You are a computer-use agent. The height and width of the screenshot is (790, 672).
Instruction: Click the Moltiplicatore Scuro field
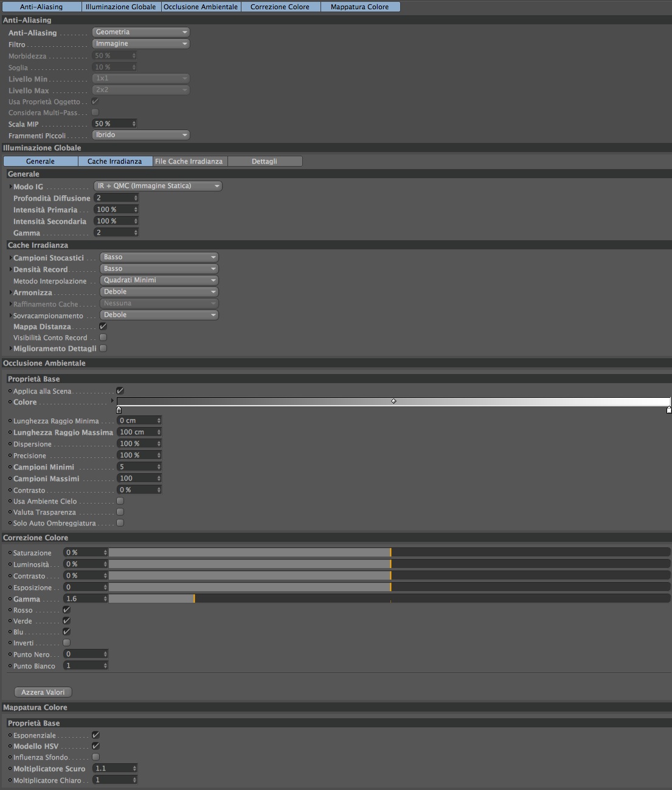pyautogui.click(x=115, y=769)
